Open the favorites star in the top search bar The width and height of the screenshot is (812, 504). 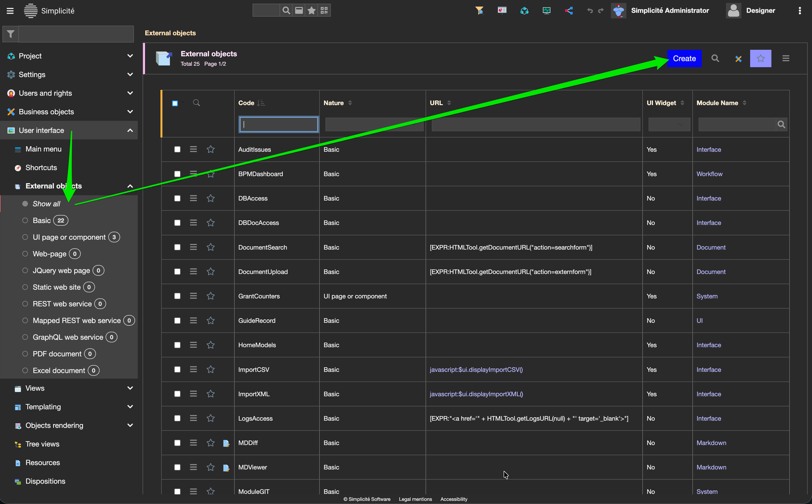coord(311,11)
